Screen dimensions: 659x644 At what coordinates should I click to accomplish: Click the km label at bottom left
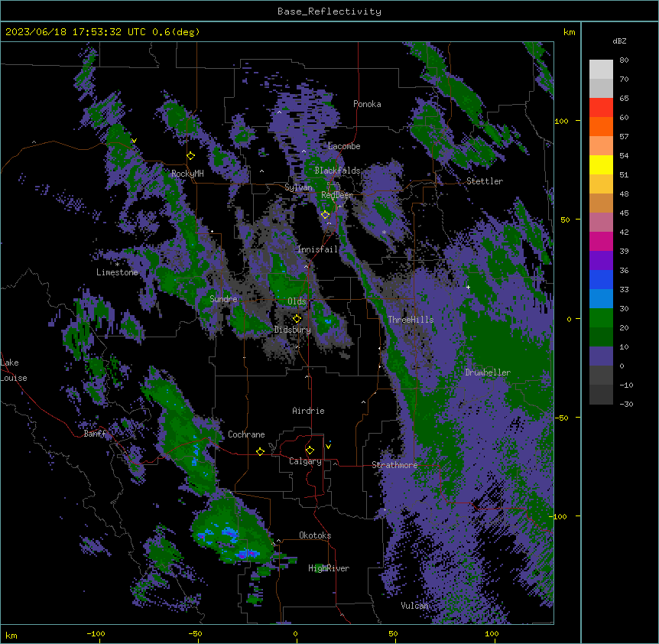(x=11, y=635)
